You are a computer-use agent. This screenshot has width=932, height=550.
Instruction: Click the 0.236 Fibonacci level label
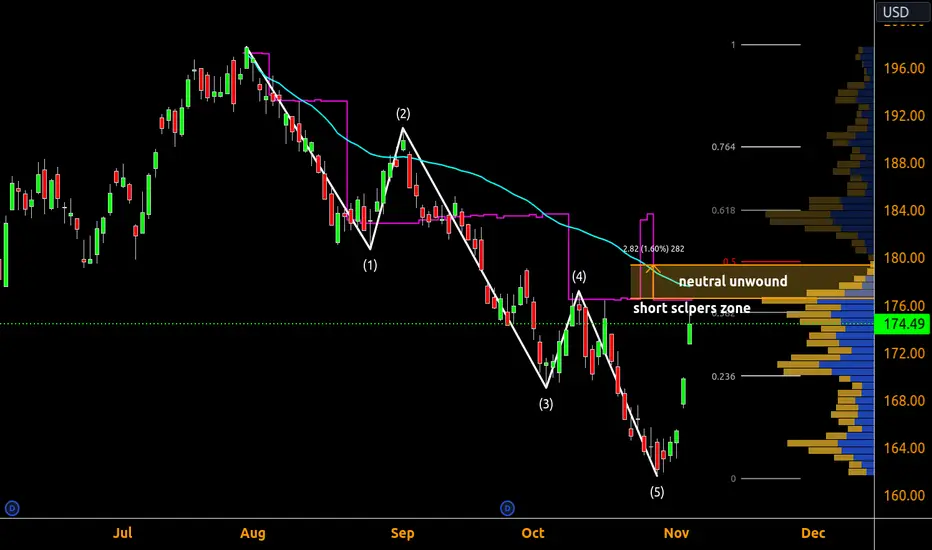click(x=723, y=376)
